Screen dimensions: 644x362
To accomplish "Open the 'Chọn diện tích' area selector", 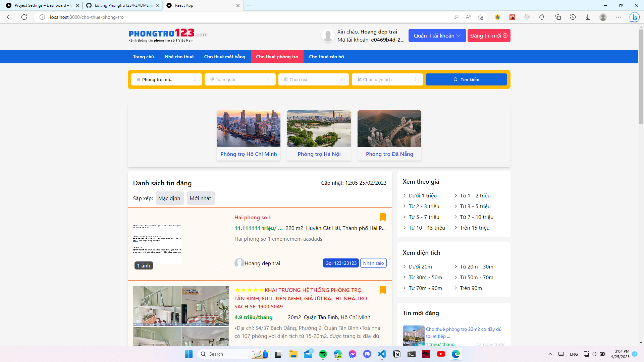I will coord(387,79).
